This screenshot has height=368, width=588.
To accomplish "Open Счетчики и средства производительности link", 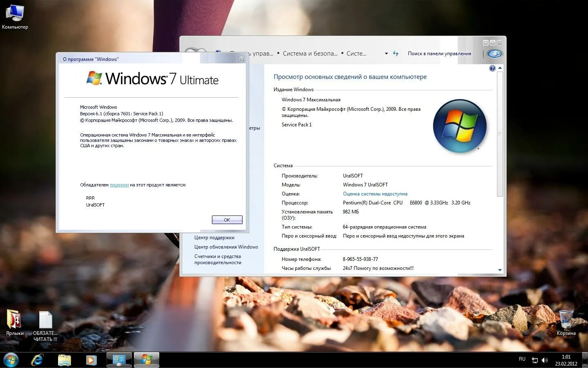I will point(218,259).
